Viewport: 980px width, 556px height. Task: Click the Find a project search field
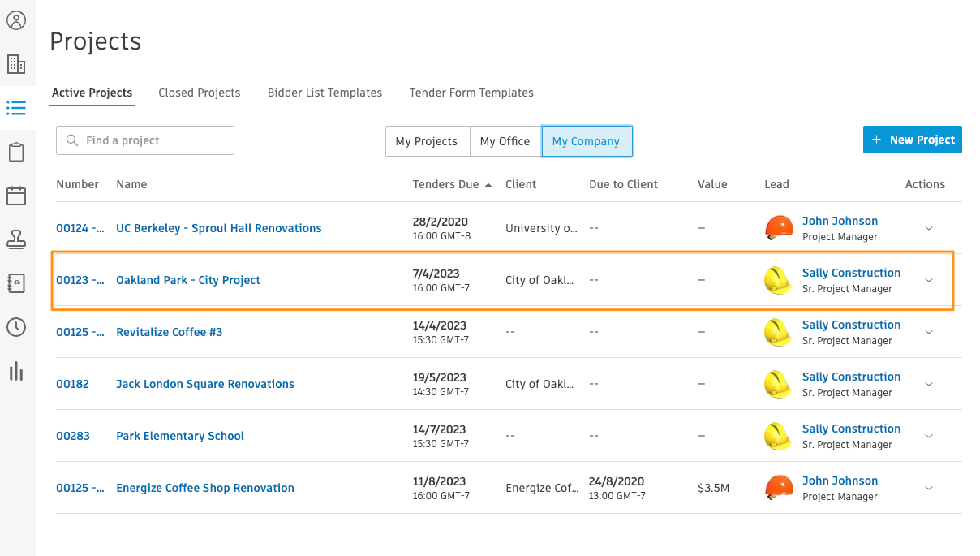tap(144, 140)
